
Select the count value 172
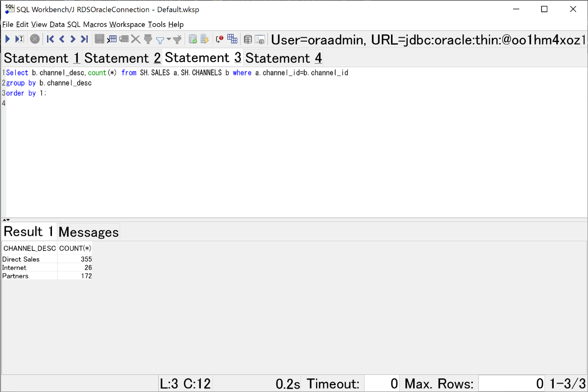tap(75, 276)
